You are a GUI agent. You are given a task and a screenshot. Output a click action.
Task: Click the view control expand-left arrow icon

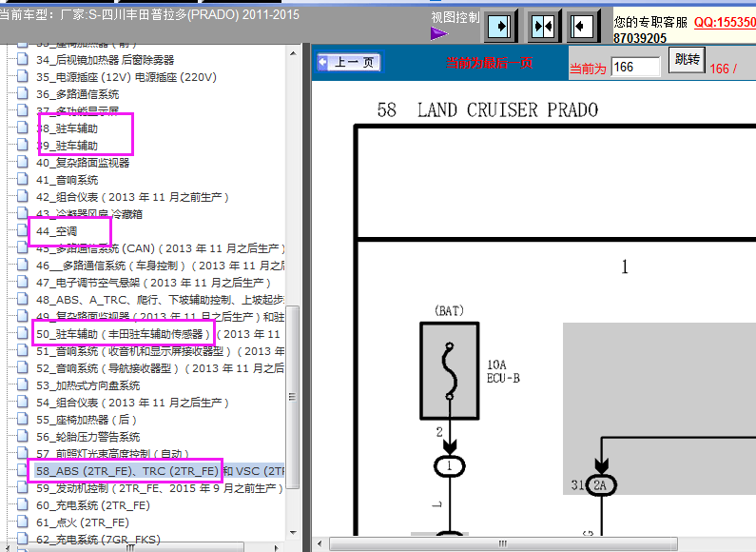pos(583,26)
